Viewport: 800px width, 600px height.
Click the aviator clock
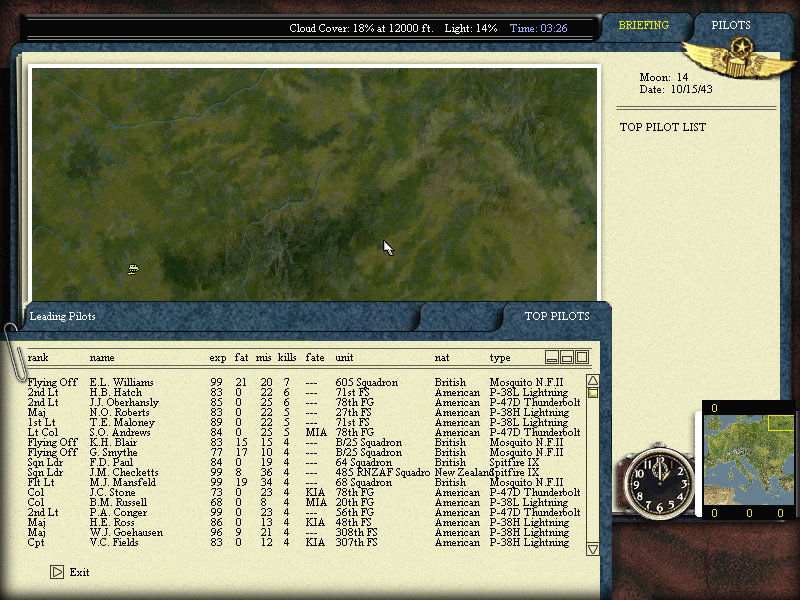[659, 481]
